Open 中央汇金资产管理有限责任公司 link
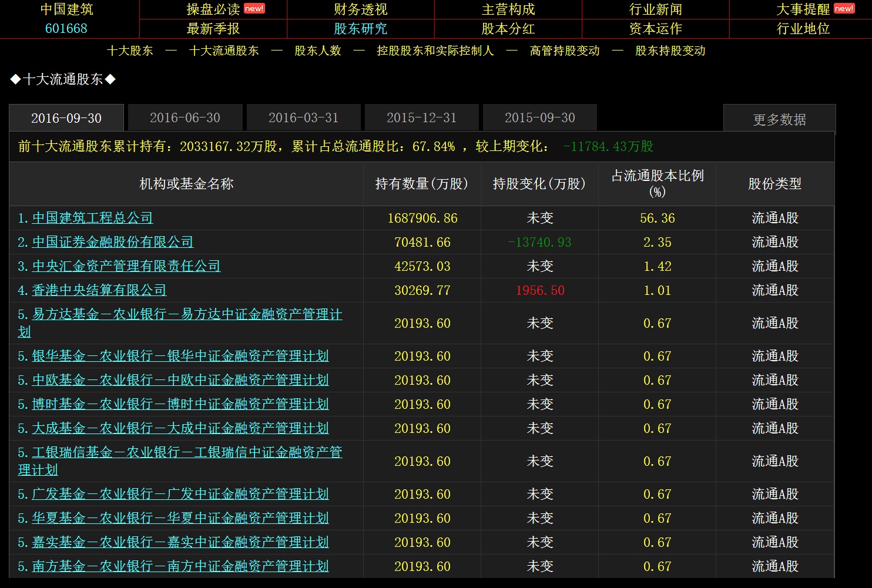This screenshot has height=588, width=872. click(x=126, y=266)
